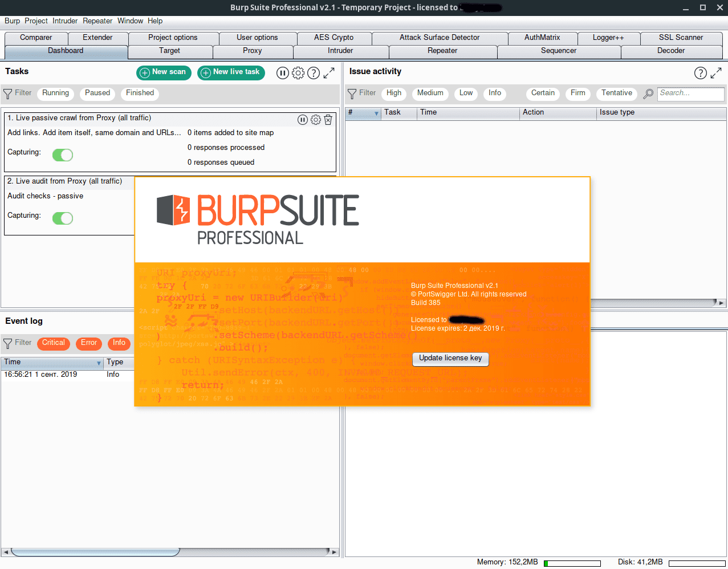Click the Update license key button
This screenshot has height=569, width=728.
tap(450, 359)
